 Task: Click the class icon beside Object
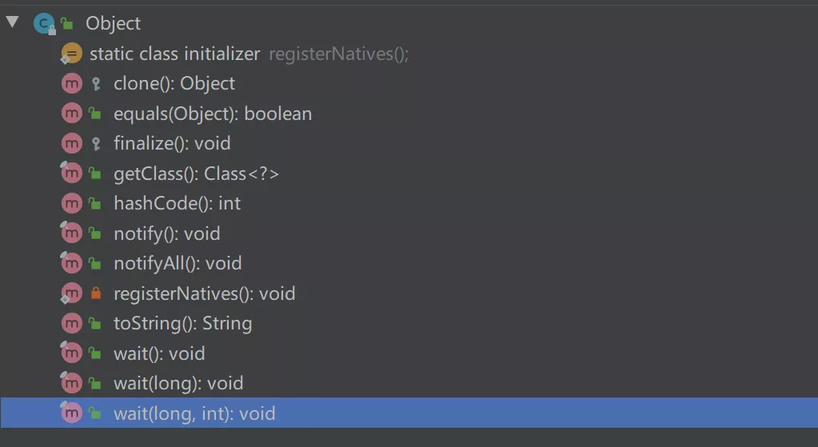click(44, 23)
